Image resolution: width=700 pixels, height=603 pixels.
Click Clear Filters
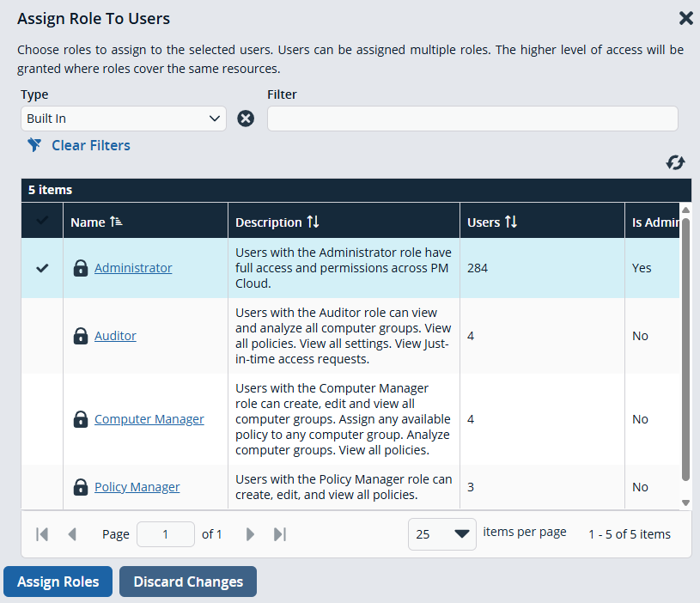[x=90, y=145]
